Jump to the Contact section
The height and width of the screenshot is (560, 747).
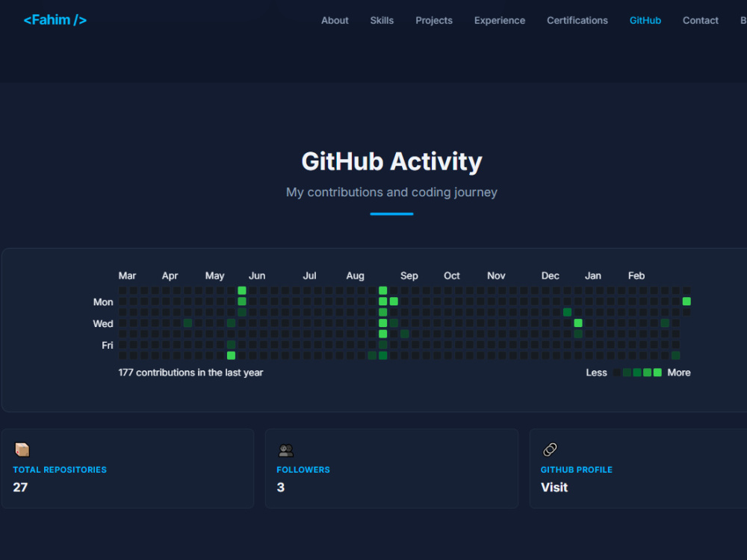click(x=701, y=20)
